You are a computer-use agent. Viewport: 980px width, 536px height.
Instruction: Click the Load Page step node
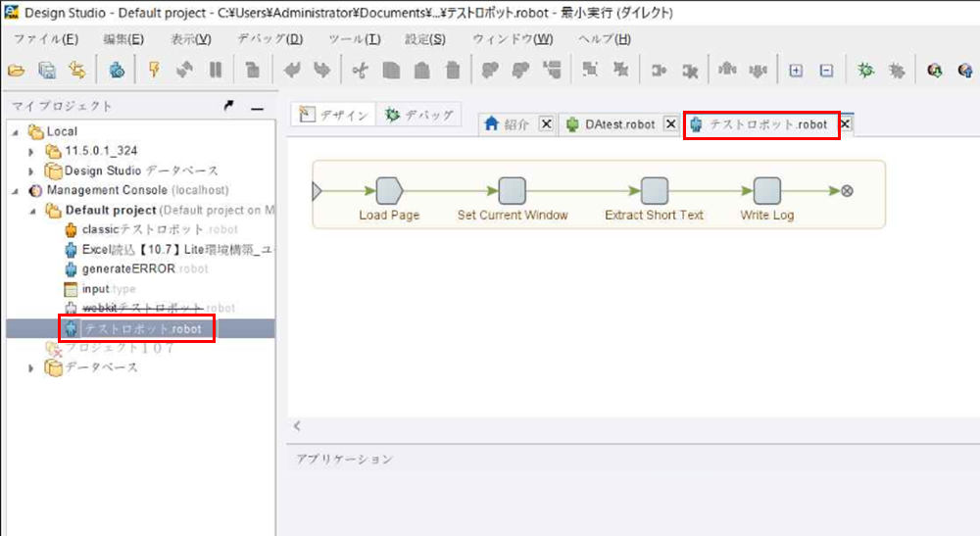pos(389,190)
